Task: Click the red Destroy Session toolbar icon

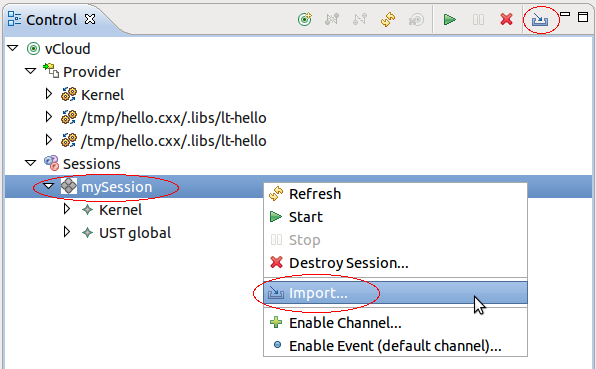Action: tap(506, 19)
